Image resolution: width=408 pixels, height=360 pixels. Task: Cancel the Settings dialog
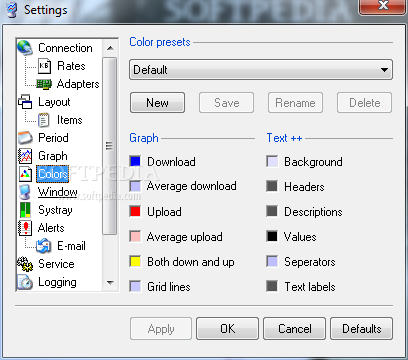pos(295,329)
